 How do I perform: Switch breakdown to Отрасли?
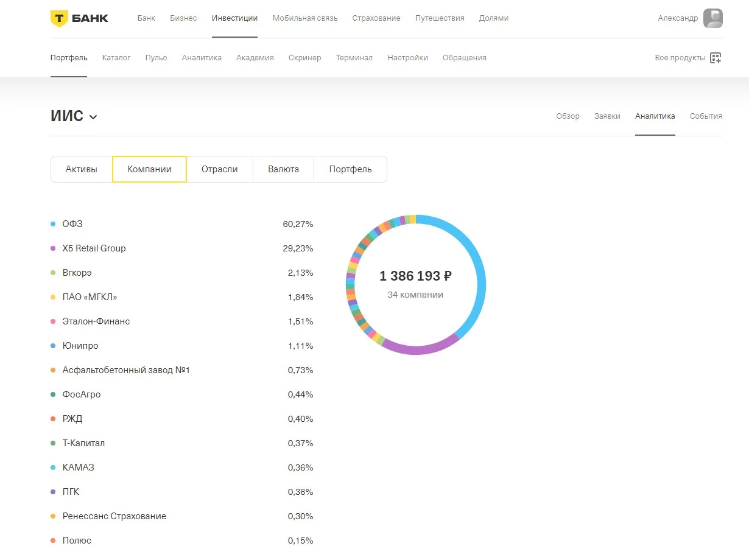pos(220,169)
